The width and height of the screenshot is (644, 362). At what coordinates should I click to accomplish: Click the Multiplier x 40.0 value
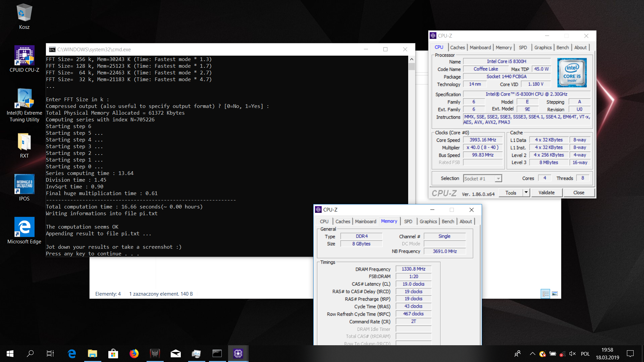[x=483, y=148]
